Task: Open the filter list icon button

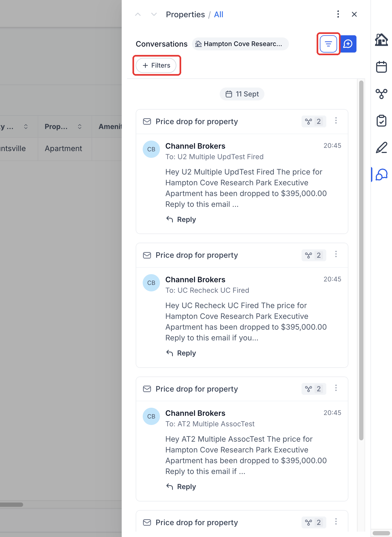Action: click(x=328, y=44)
